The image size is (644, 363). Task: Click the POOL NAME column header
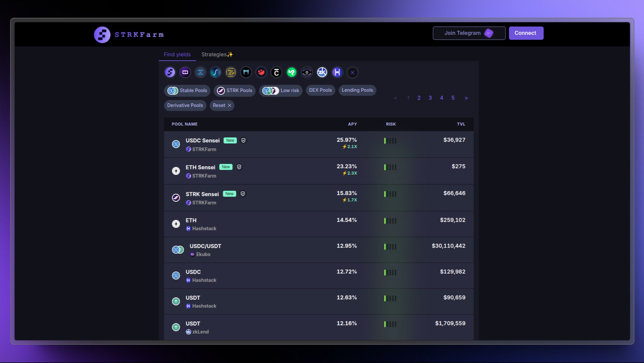(185, 124)
